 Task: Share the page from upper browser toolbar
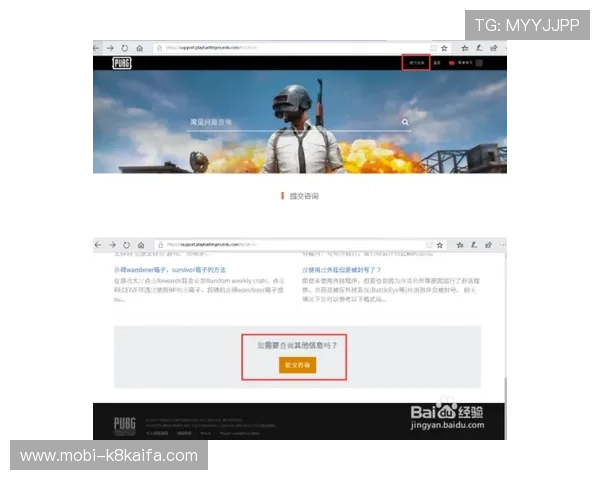(x=494, y=48)
